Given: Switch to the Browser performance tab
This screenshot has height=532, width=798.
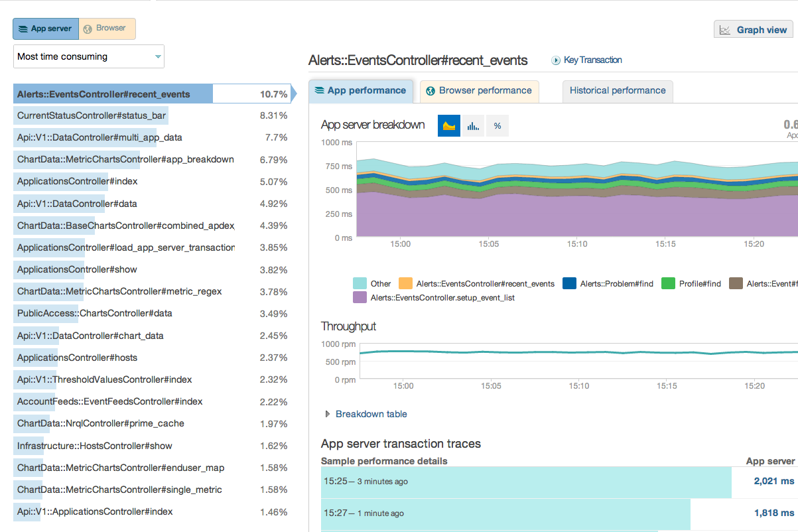Looking at the screenshot, I should point(485,91).
